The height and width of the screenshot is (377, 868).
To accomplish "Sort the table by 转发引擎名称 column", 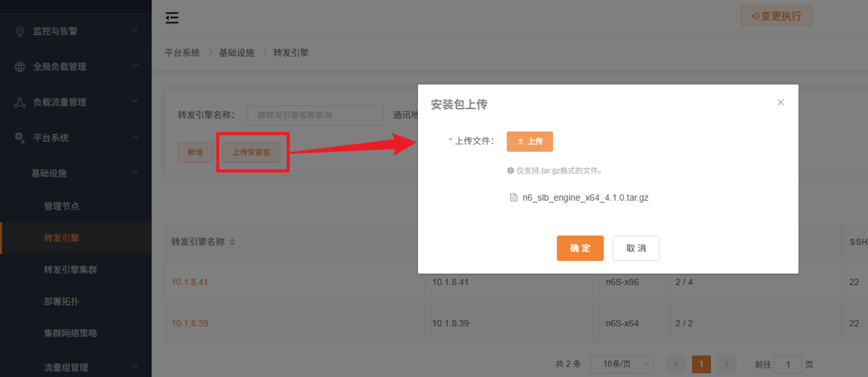I will coord(232,242).
